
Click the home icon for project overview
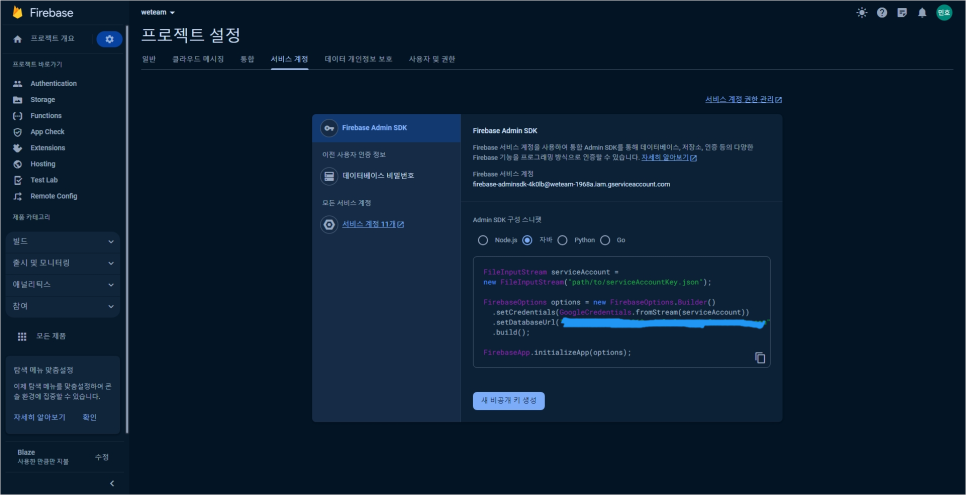click(17, 39)
